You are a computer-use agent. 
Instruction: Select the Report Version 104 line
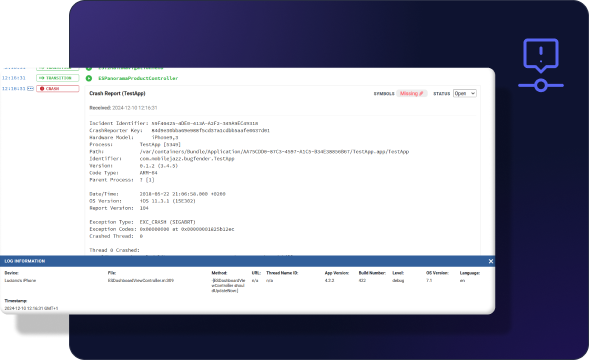point(119,208)
